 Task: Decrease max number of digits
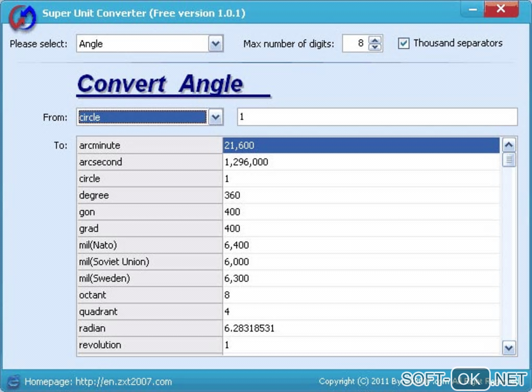(375, 47)
